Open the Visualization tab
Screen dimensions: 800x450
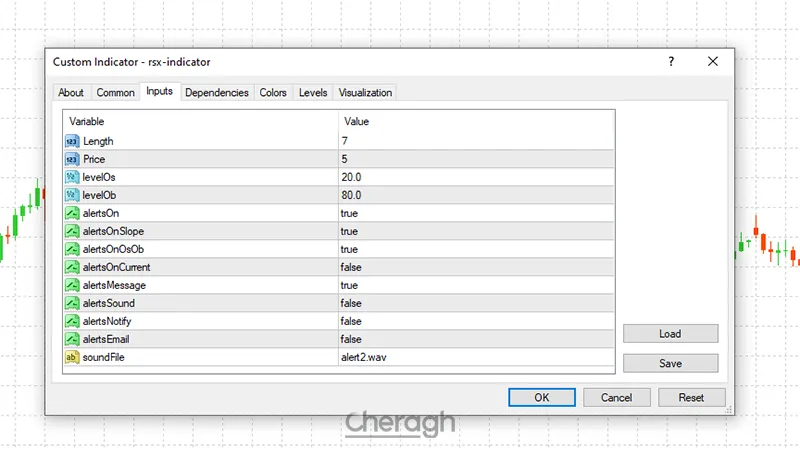(x=365, y=93)
